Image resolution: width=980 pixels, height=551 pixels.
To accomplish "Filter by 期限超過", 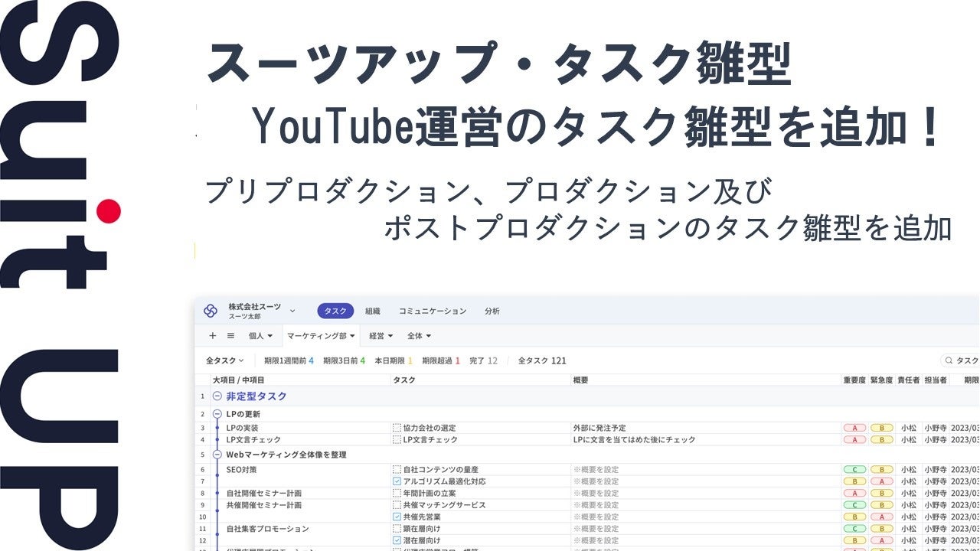I will click(x=441, y=360).
